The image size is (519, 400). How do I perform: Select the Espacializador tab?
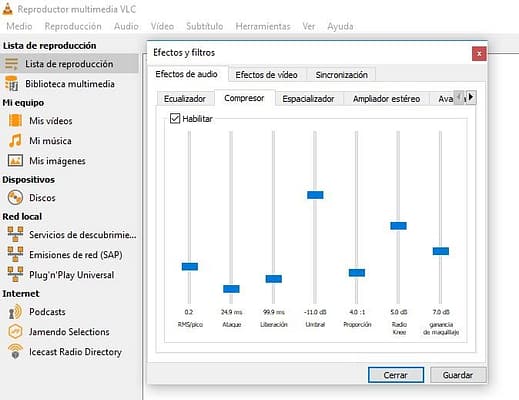click(308, 99)
